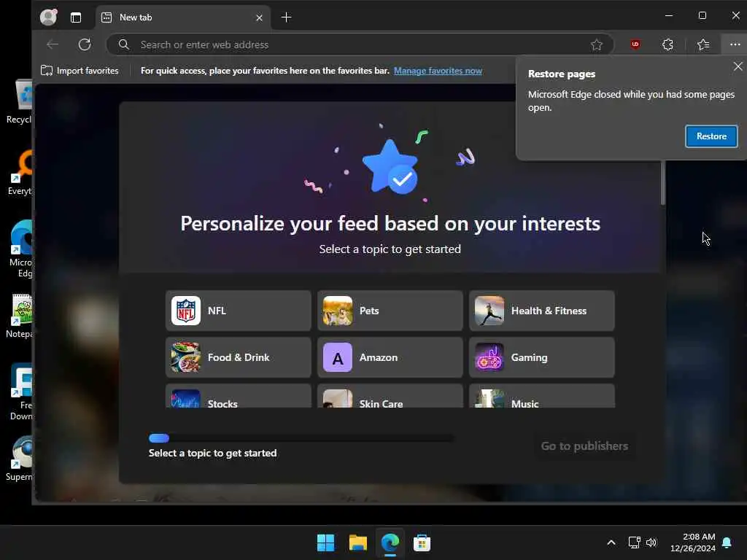The width and height of the screenshot is (747, 560).
Task: Select the NFL topic
Action: 239,311
